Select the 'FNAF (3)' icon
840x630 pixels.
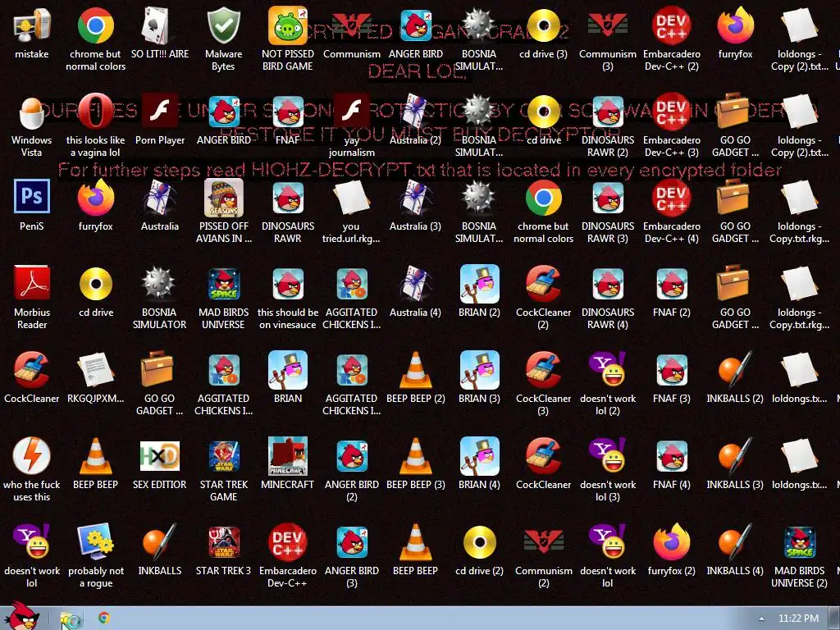(x=671, y=370)
